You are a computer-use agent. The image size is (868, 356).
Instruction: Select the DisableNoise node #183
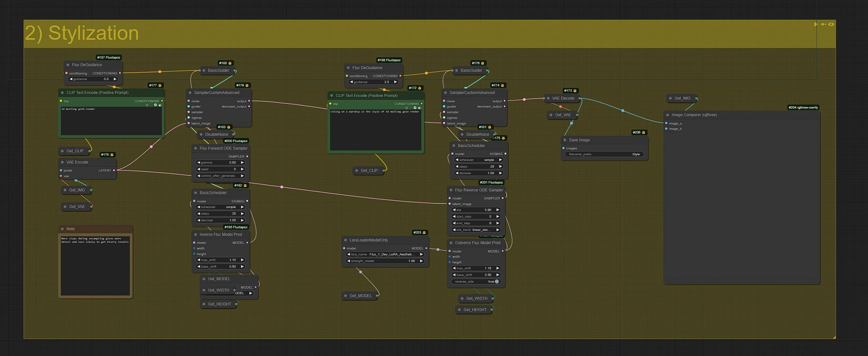click(x=217, y=134)
